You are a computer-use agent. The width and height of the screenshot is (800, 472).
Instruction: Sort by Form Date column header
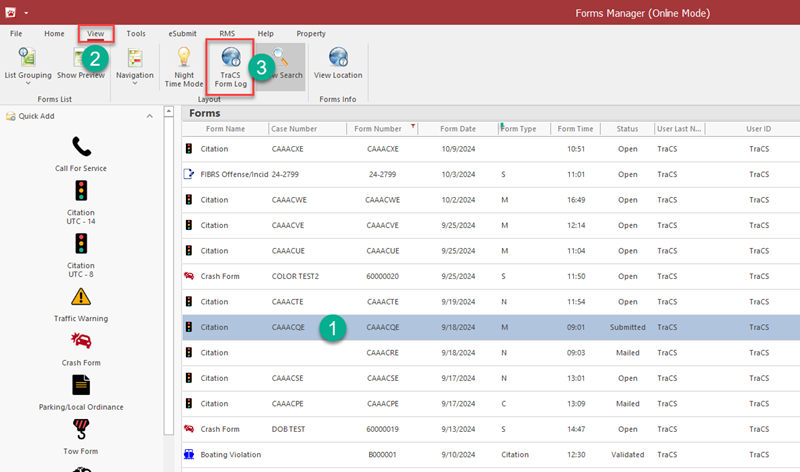pyautogui.click(x=458, y=129)
